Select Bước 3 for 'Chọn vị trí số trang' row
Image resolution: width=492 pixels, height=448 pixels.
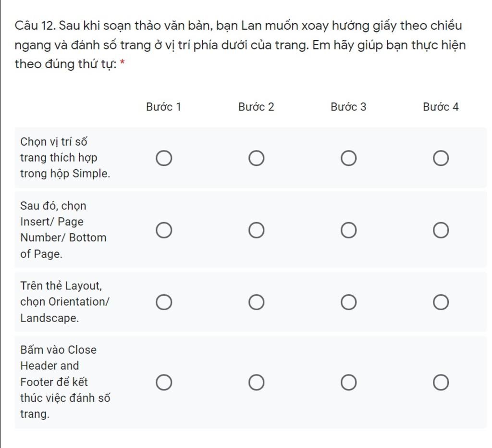349,158
